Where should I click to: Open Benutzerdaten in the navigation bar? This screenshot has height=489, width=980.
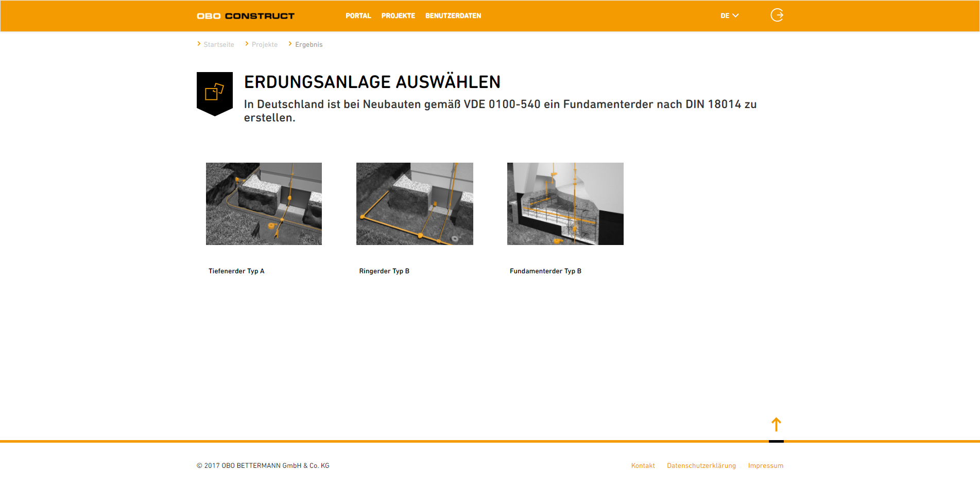click(453, 16)
